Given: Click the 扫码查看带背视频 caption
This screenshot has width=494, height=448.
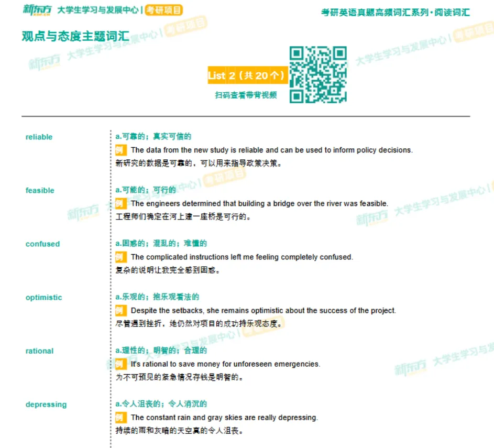Looking at the screenshot, I should pyautogui.click(x=246, y=95).
